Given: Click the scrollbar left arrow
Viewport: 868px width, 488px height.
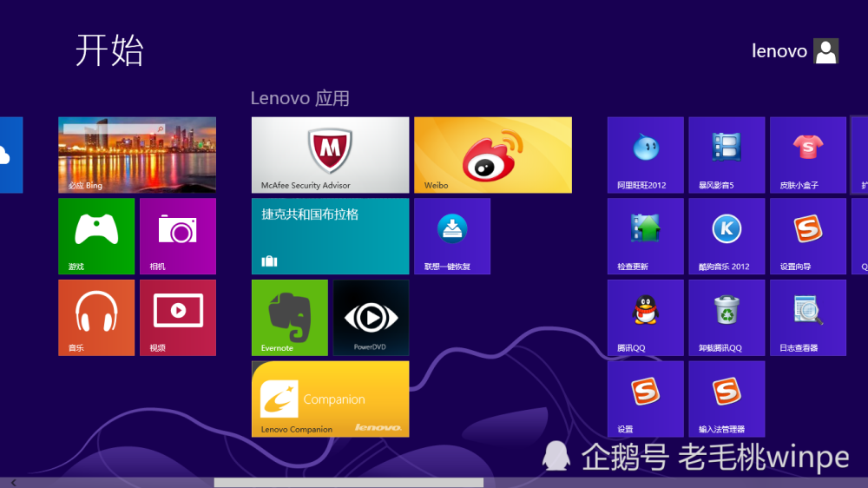Looking at the screenshot, I should point(13,483).
